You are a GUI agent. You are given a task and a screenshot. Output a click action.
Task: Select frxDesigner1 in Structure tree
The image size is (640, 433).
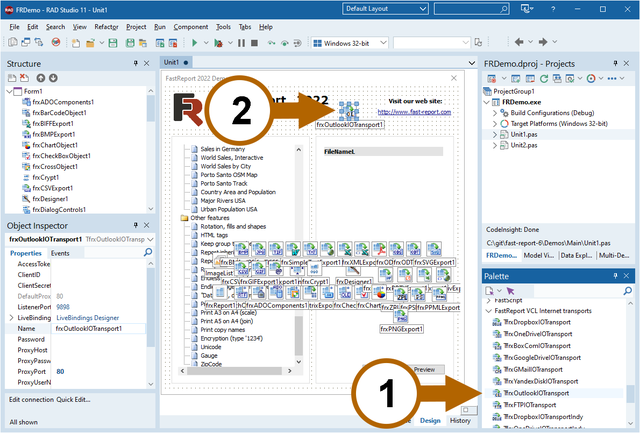tap(50, 199)
